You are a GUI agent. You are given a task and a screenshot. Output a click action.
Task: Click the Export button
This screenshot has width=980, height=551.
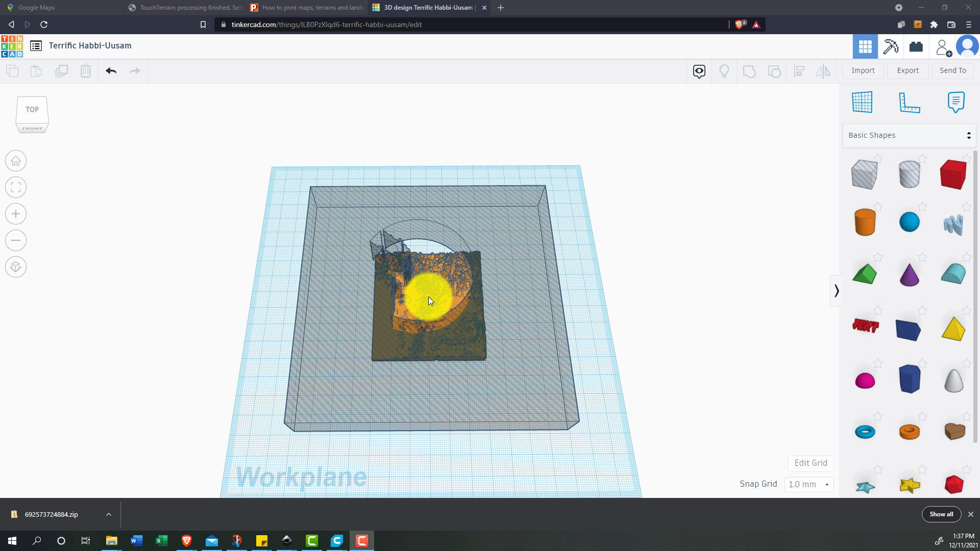click(x=908, y=71)
